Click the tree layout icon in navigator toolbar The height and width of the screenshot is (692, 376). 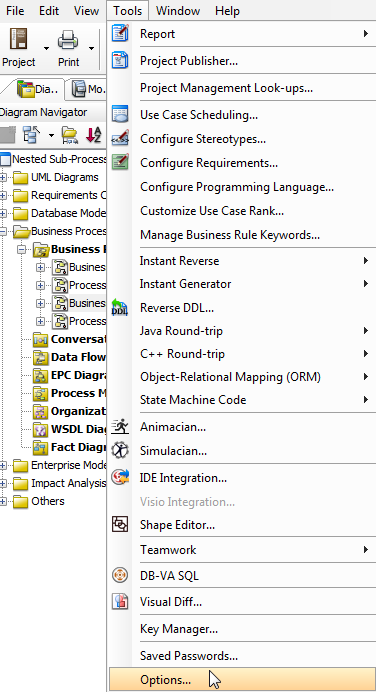(x=31, y=135)
